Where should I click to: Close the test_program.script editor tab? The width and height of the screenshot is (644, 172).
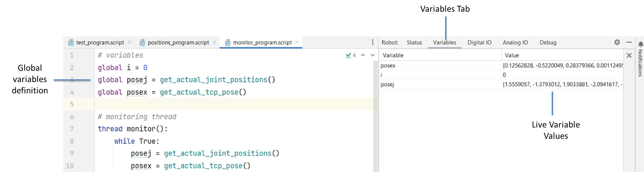click(130, 42)
